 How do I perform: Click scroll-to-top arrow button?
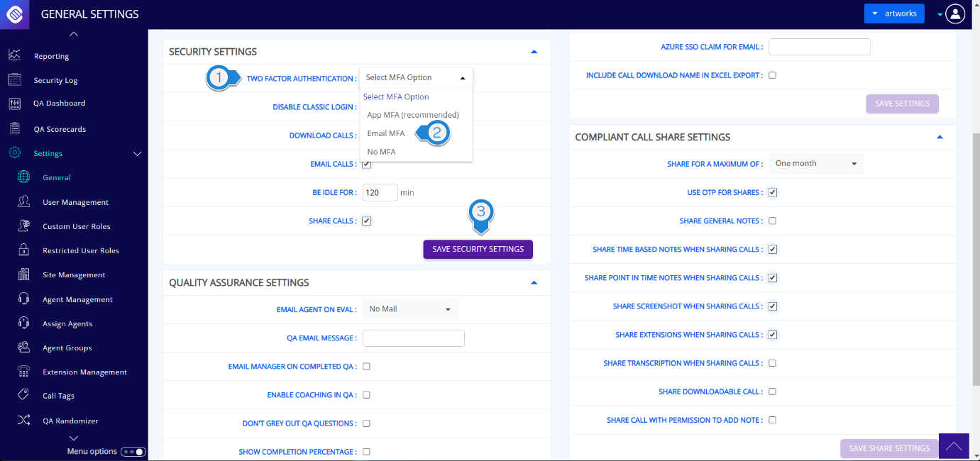953,446
